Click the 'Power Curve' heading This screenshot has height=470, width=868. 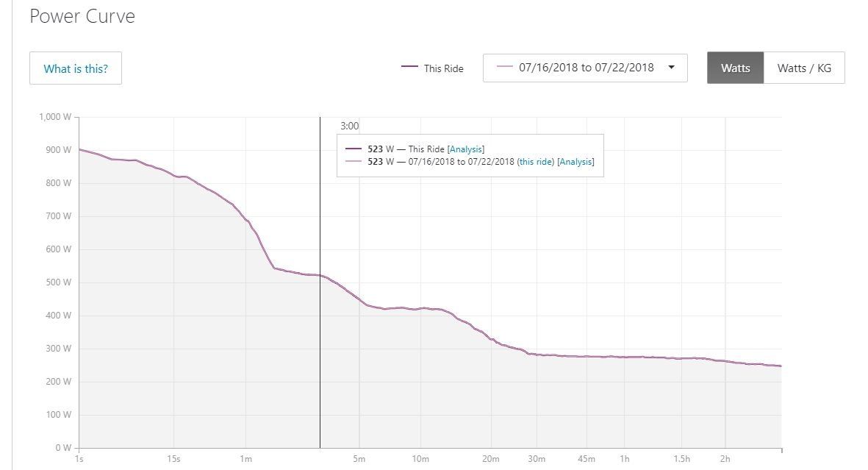[x=82, y=16]
